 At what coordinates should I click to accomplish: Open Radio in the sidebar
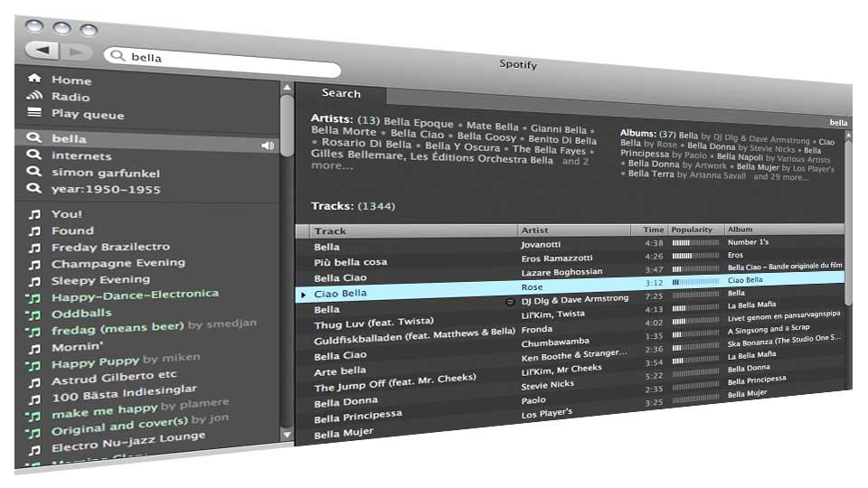point(71,97)
